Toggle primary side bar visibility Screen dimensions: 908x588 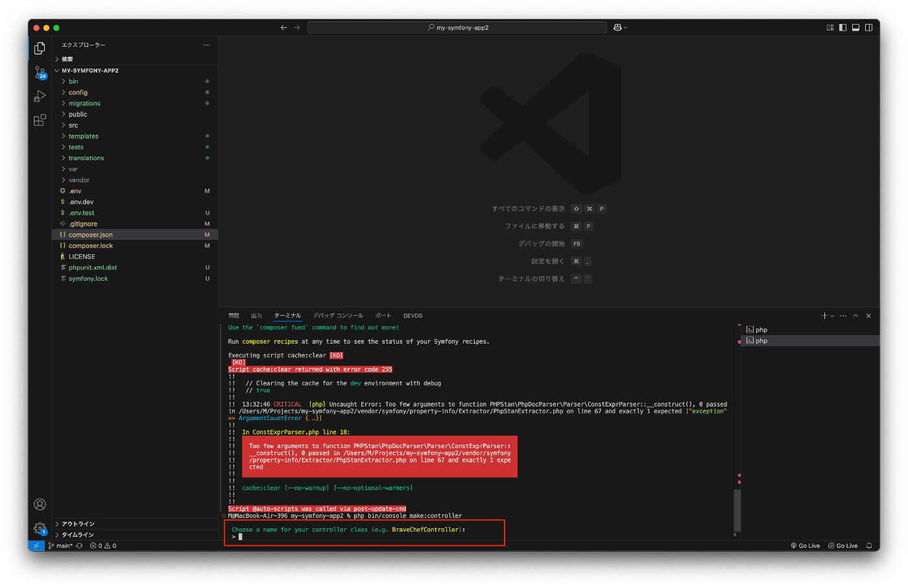pyautogui.click(x=842, y=27)
